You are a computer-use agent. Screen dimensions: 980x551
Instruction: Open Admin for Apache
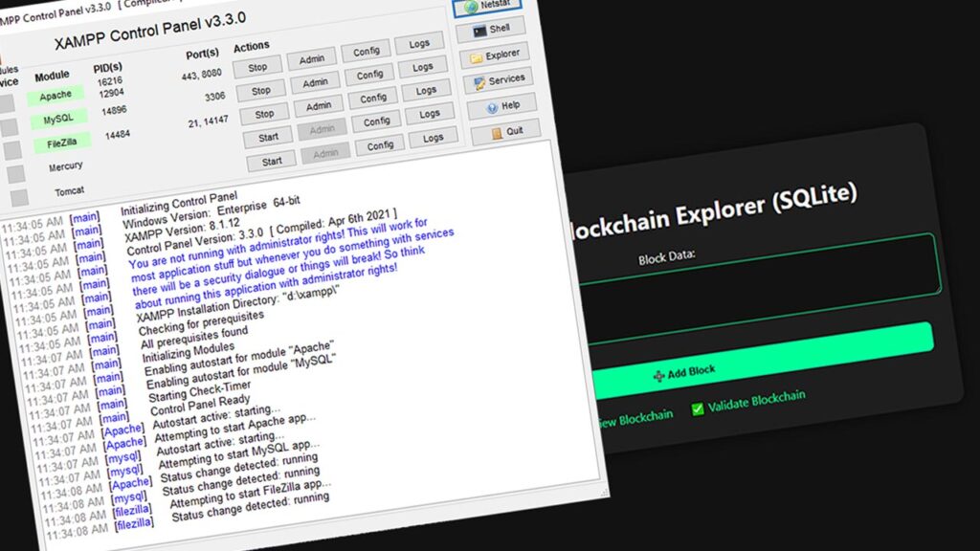tap(312, 59)
